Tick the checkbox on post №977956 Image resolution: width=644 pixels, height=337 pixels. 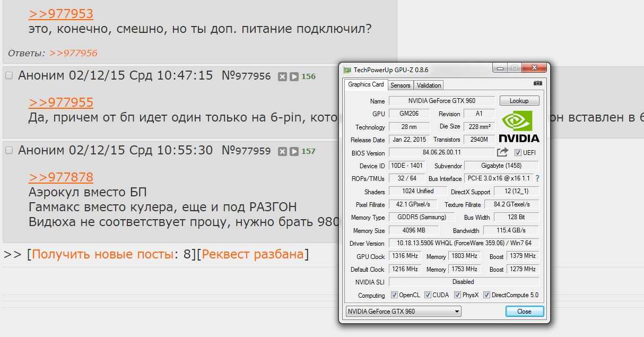coord(9,76)
